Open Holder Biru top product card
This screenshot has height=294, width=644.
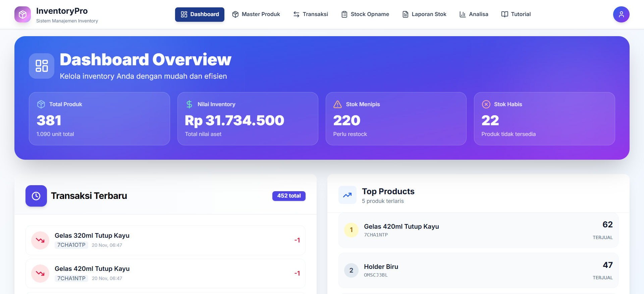478,270
